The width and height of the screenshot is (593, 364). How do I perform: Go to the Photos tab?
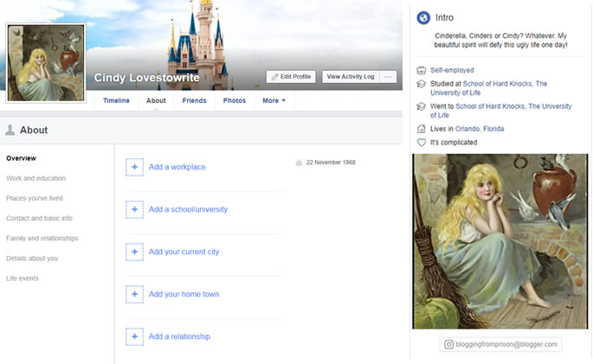click(234, 100)
